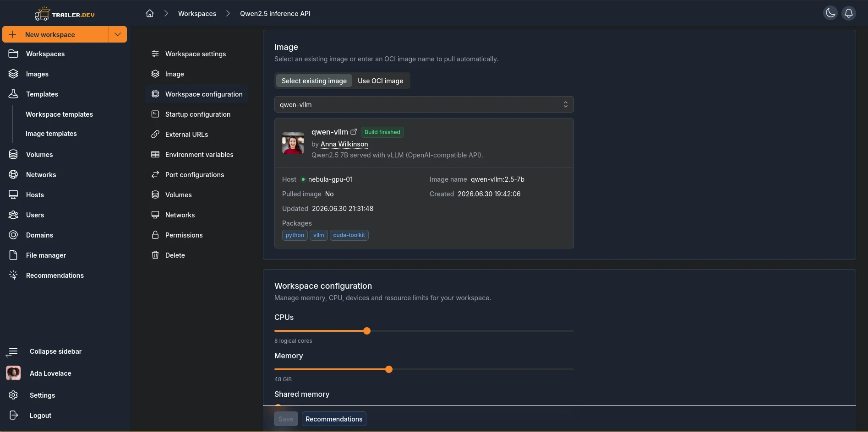This screenshot has width=868, height=432.
Task: Click the Hosts monitor icon
Action: [x=13, y=194]
